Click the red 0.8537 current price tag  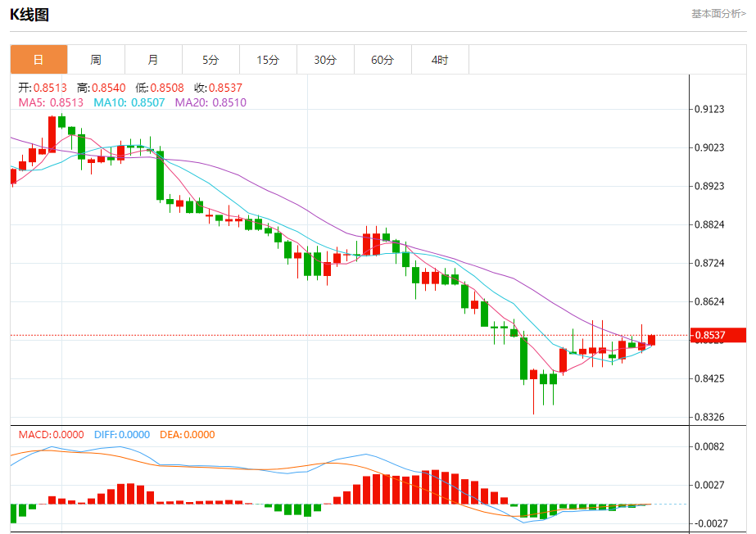718,335
